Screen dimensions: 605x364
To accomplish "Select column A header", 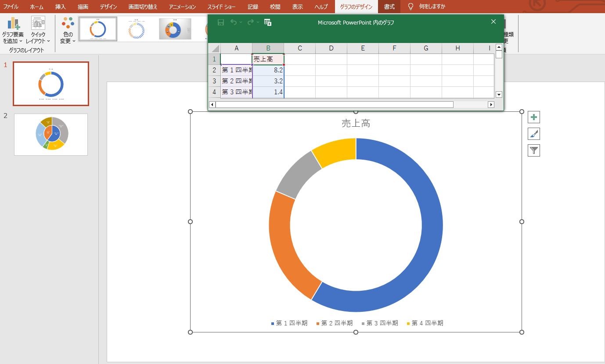I will [x=237, y=48].
